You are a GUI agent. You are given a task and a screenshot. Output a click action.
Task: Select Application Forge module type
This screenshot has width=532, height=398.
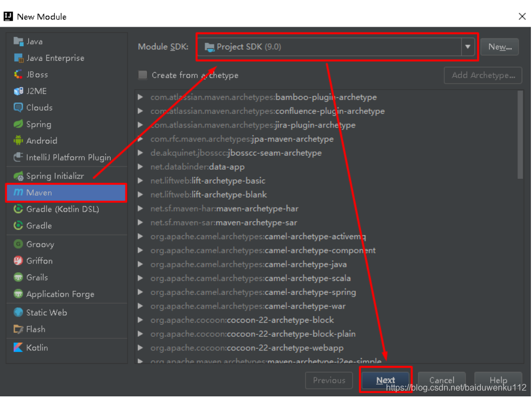click(67, 294)
